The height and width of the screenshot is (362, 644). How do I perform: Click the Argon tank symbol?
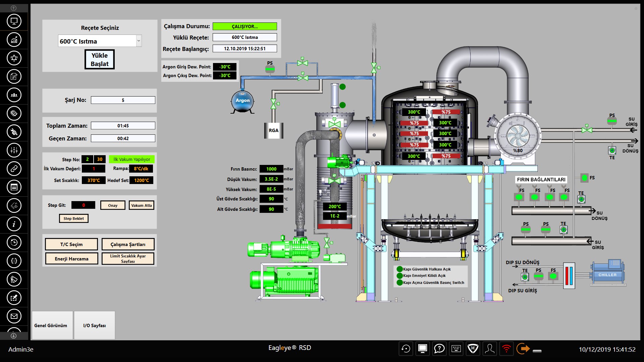(x=243, y=101)
